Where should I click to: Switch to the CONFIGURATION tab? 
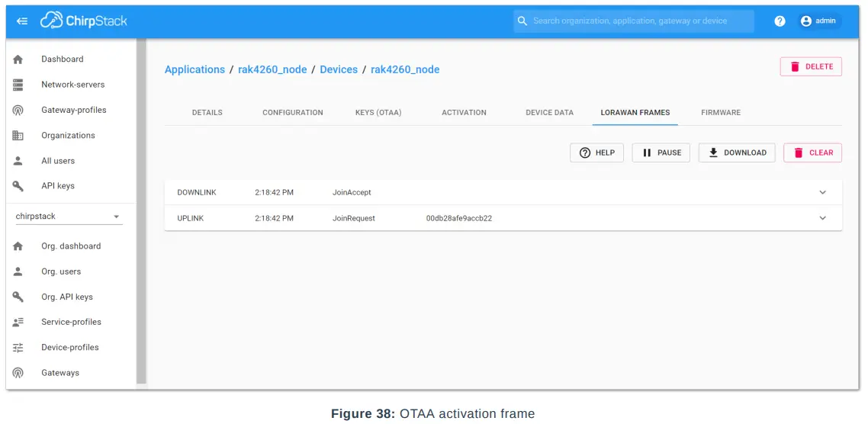293,112
